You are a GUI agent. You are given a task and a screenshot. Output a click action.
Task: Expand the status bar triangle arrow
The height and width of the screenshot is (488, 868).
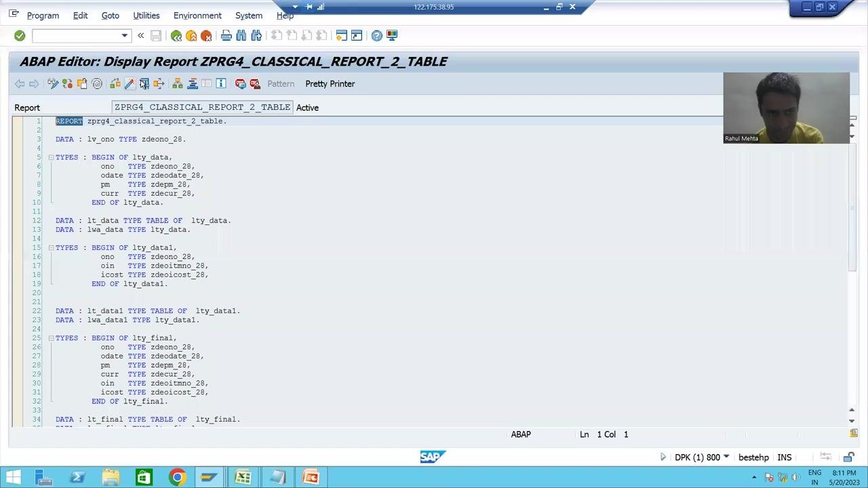pos(663,457)
